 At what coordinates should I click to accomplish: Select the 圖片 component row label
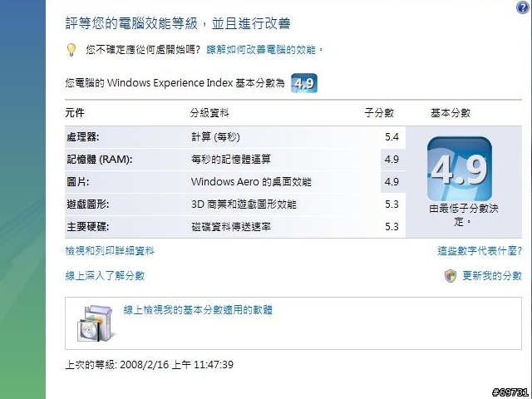(77, 182)
